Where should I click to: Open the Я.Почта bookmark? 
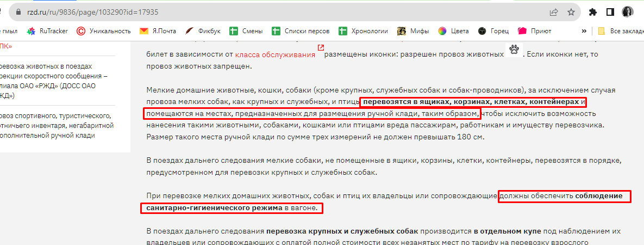click(x=158, y=31)
